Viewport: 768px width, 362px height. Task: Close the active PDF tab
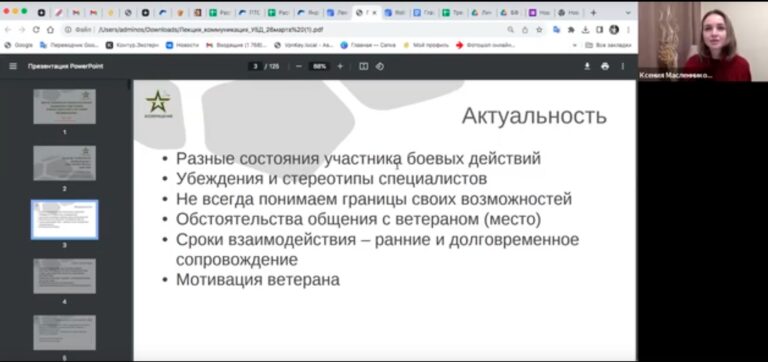(375, 13)
